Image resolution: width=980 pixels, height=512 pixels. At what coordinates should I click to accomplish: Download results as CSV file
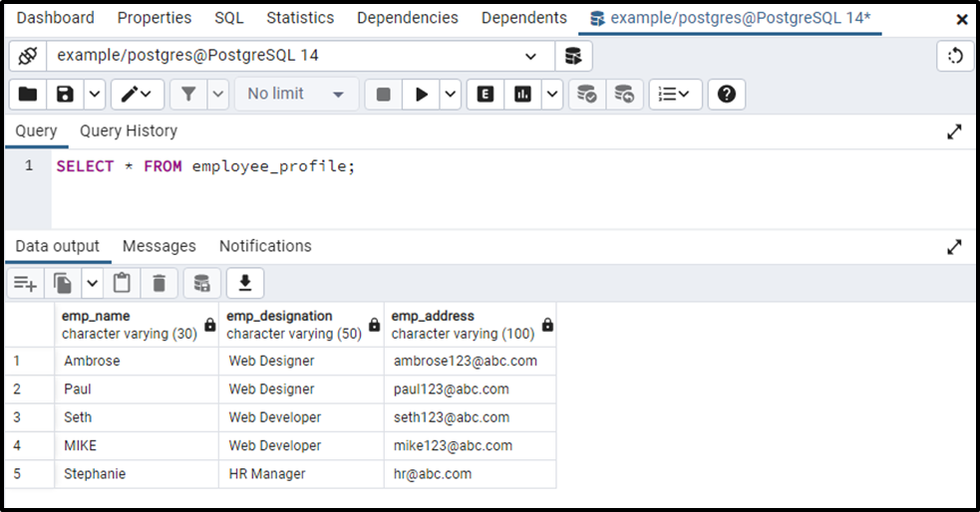245,284
